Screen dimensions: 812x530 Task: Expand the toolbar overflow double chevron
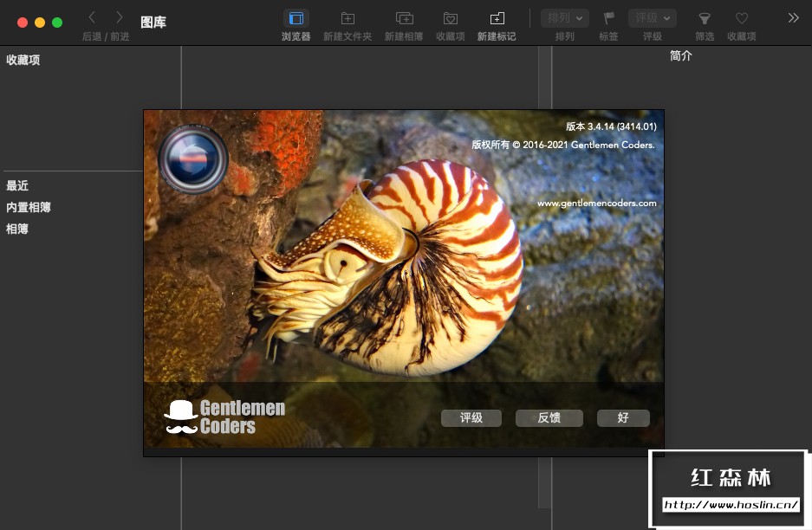pyautogui.click(x=793, y=17)
